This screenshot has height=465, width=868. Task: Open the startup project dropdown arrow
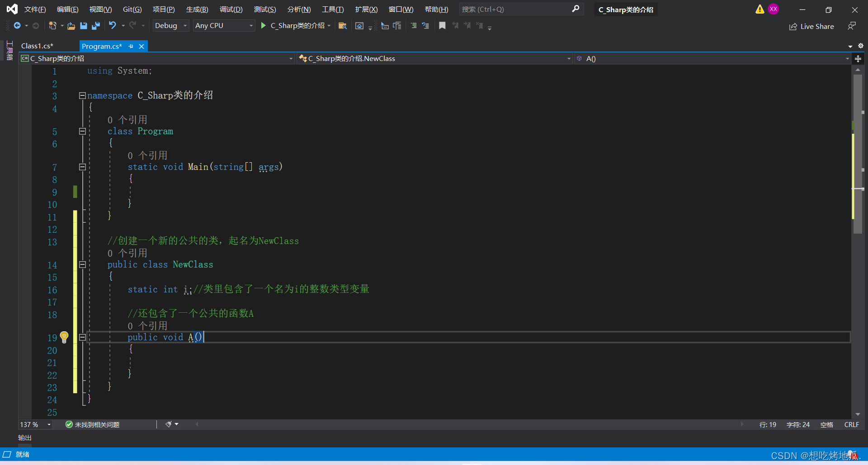point(329,26)
